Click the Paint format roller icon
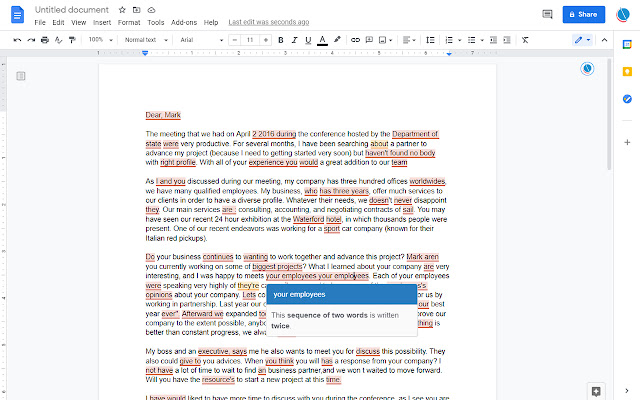The height and width of the screenshot is (400, 640). pos(73,40)
